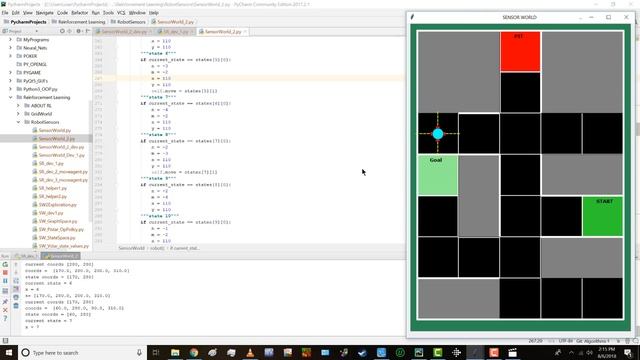The height and width of the screenshot is (360, 640).
Task: Open Task View on the taskbar
Action: tap(156, 353)
